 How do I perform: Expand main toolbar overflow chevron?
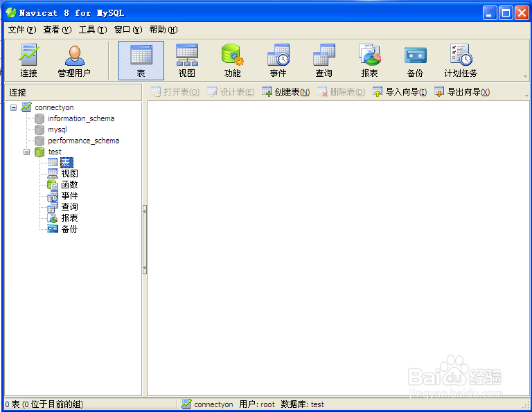click(x=526, y=76)
